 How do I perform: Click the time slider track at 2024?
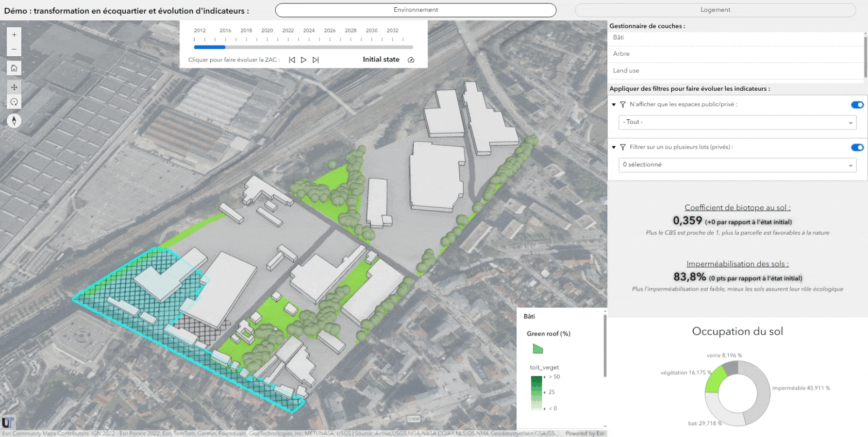click(309, 47)
